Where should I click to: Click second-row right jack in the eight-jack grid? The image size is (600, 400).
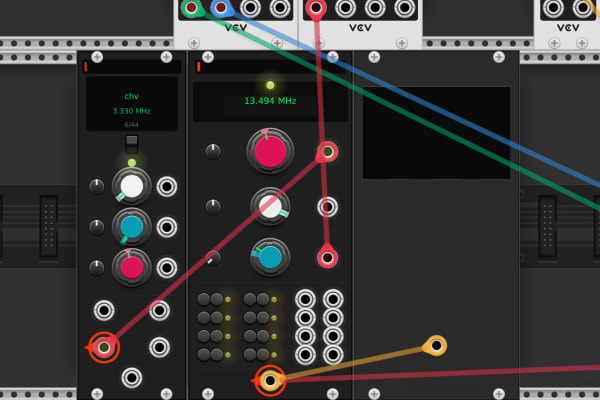333,318
